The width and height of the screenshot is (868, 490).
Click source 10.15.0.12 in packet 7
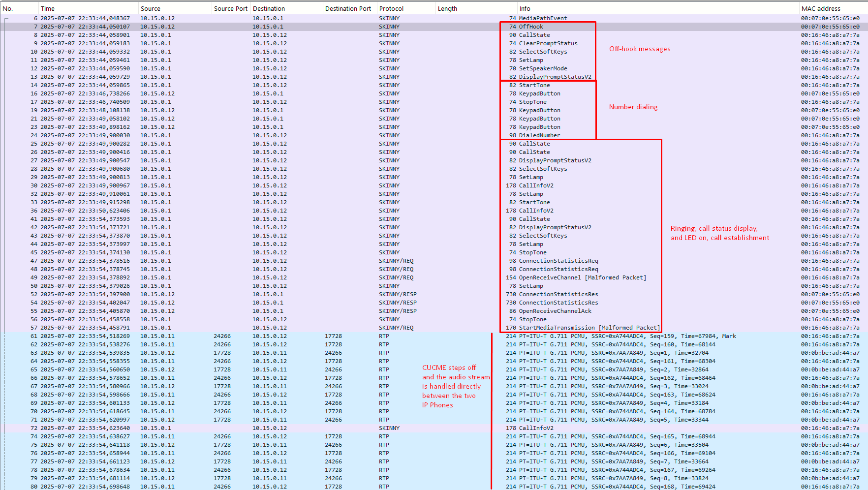point(157,27)
